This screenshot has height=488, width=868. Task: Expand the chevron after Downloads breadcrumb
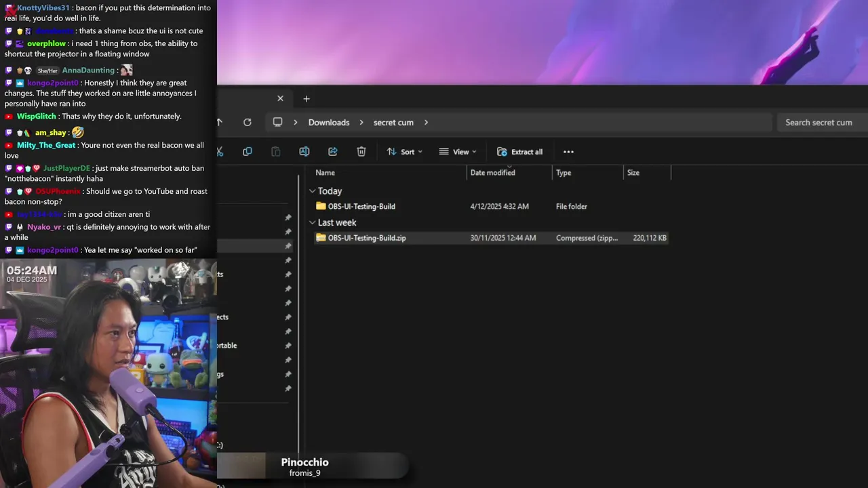coord(361,123)
